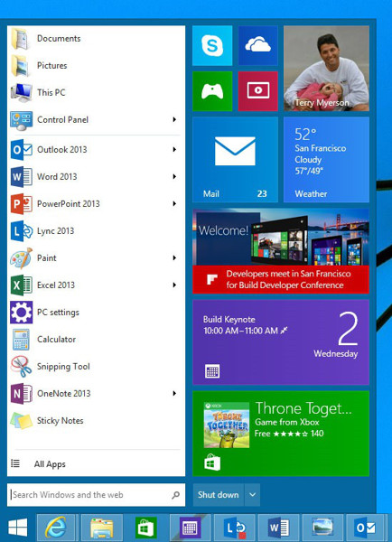Open the Store tile Throne Together
The height and width of the screenshot is (542, 392).
[x=281, y=434]
